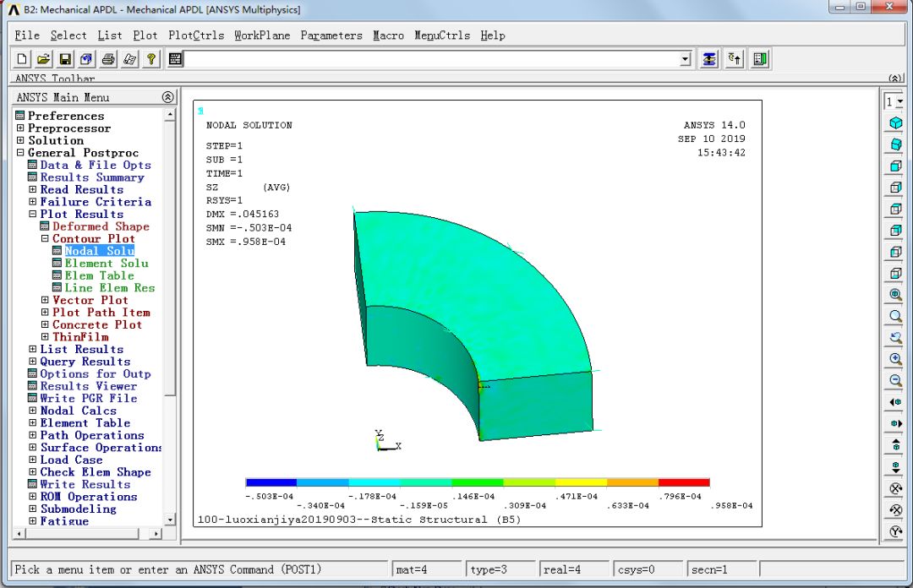
Task: Click the SMX =.958E-04 legend value
Action: coord(246,242)
